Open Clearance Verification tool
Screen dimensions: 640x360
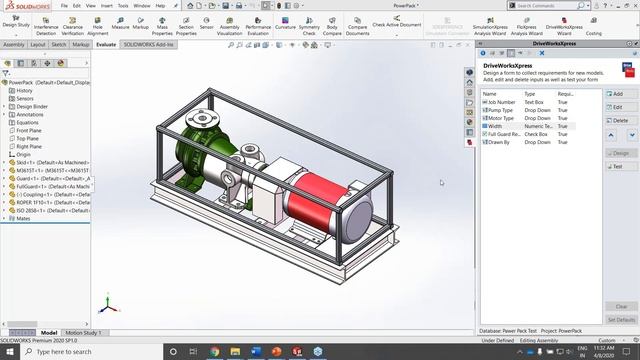point(73,26)
